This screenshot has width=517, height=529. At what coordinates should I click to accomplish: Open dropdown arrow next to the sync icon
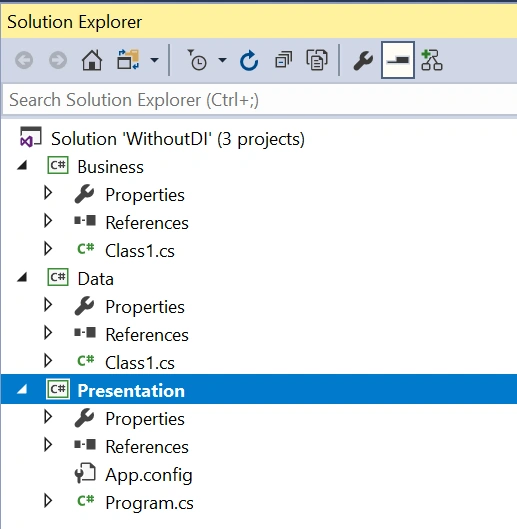154,60
